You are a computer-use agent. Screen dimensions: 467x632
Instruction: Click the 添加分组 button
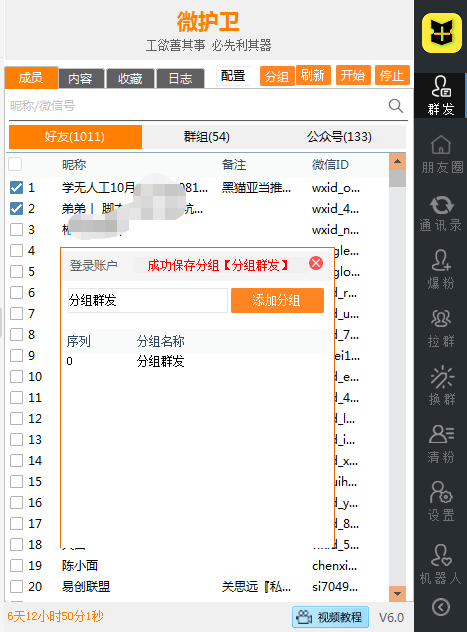click(277, 300)
